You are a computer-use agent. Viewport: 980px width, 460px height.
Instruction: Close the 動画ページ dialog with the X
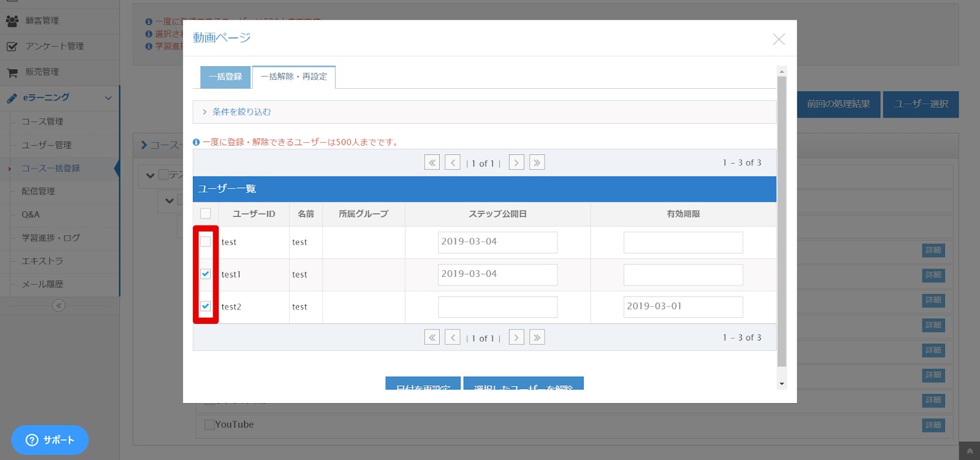[x=778, y=39]
